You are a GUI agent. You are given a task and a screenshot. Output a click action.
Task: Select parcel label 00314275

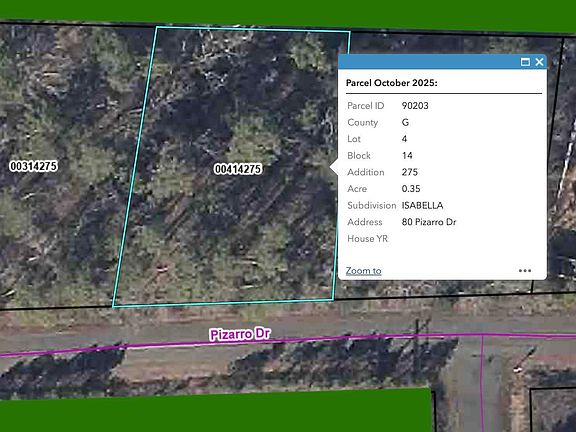[x=33, y=166]
